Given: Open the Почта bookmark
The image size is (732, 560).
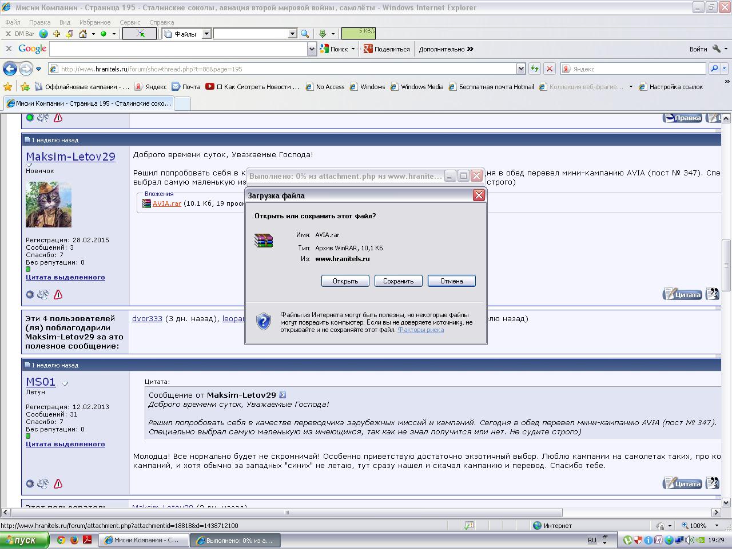Looking at the screenshot, I should click(186, 87).
